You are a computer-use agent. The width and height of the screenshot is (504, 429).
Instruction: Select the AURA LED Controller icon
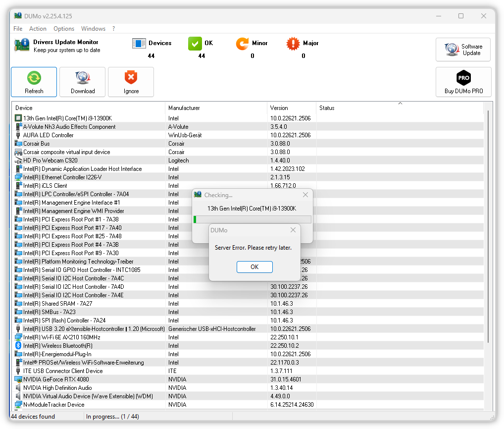tap(18, 135)
